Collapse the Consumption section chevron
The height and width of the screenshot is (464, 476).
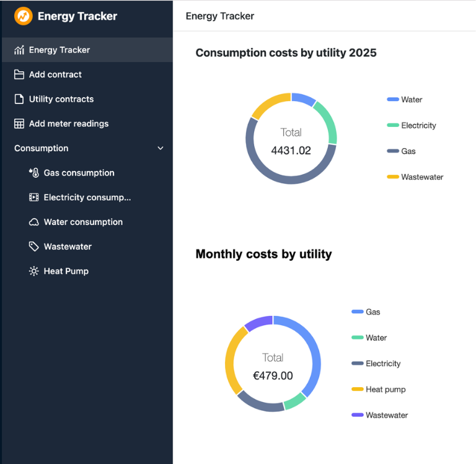(161, 149)
